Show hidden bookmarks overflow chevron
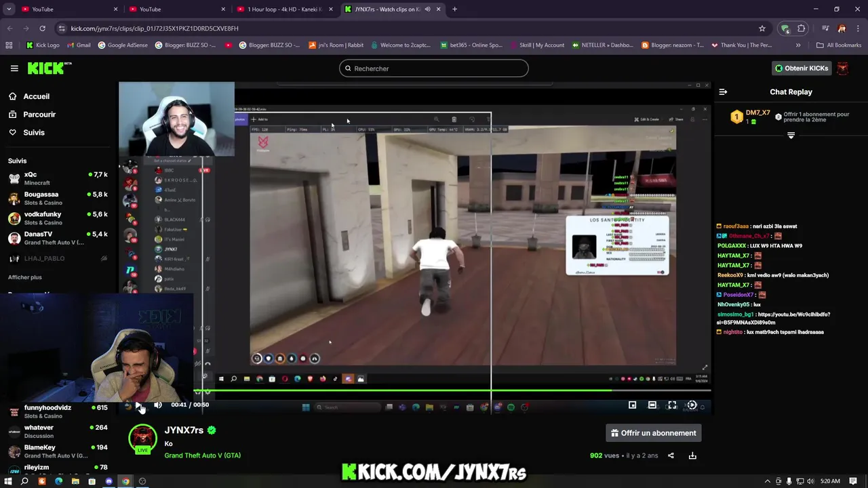This screenshot has width=868, height=488. click(x=798, y=45)
